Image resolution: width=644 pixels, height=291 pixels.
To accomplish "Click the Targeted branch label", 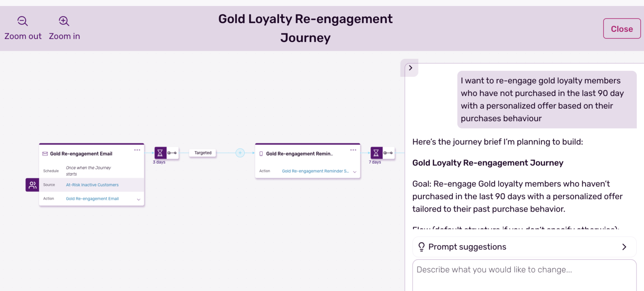I will pyautogui.click(x=203, y=153).
